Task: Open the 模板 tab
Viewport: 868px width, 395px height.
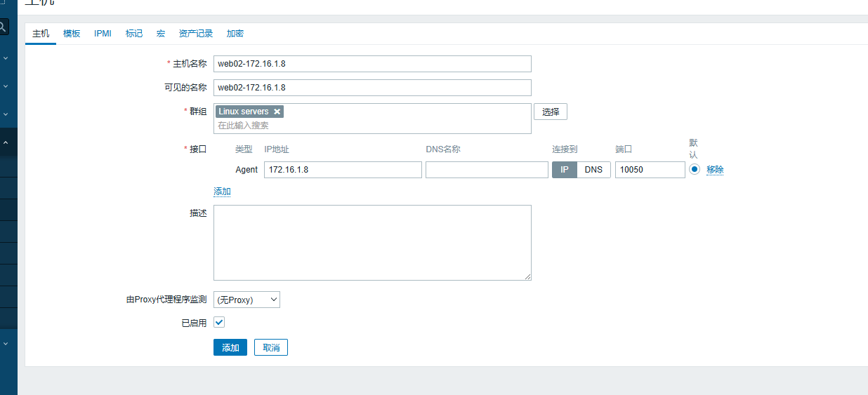Action: (x=72, y=34)
